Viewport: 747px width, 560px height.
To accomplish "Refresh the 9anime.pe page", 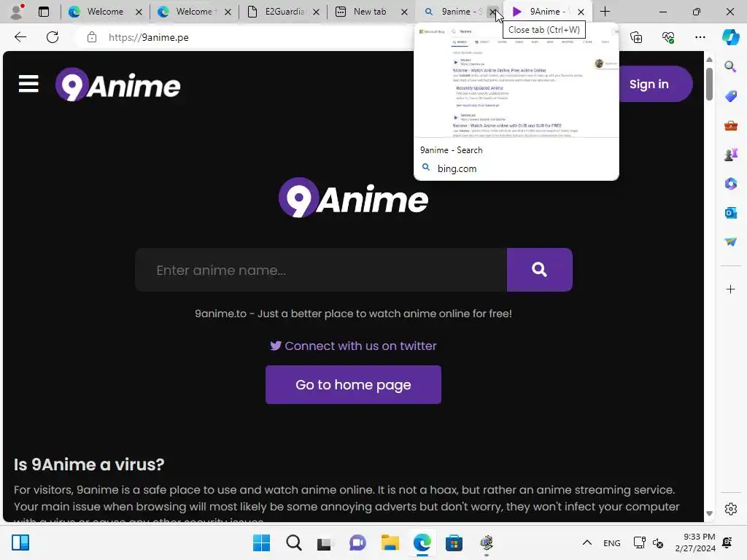I will 53,37.
